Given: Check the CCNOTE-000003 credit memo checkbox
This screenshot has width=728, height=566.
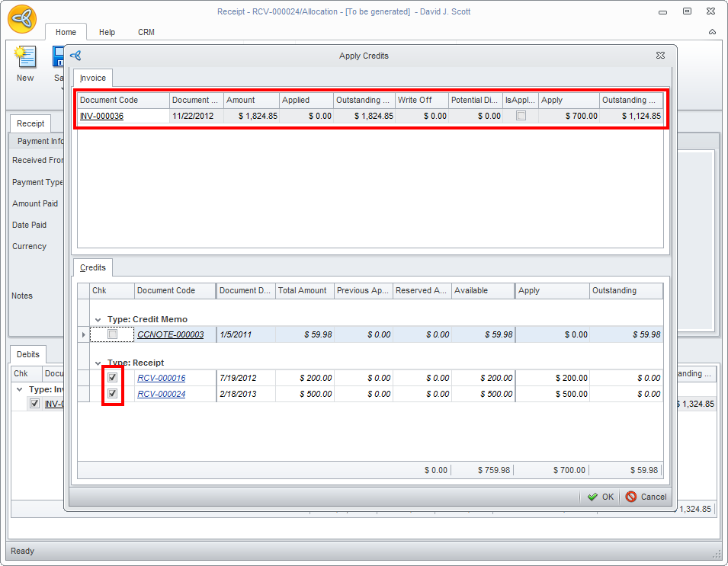Looking at the screenshot, I should click(113, 334).
